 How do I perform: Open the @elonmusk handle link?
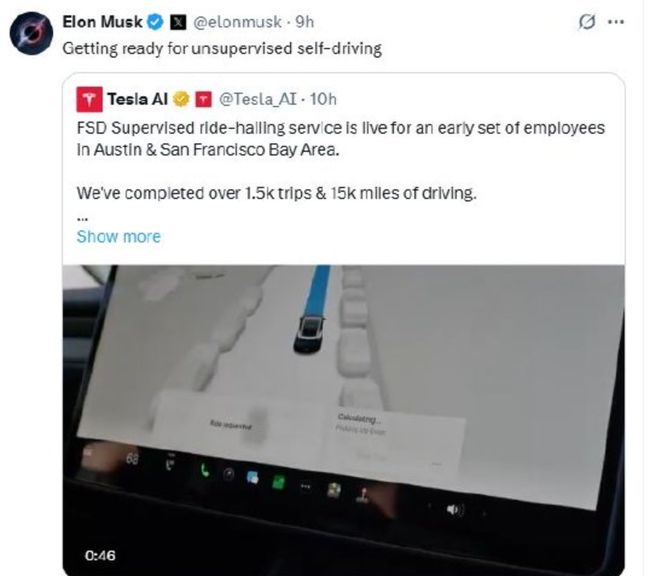point(238,22)
